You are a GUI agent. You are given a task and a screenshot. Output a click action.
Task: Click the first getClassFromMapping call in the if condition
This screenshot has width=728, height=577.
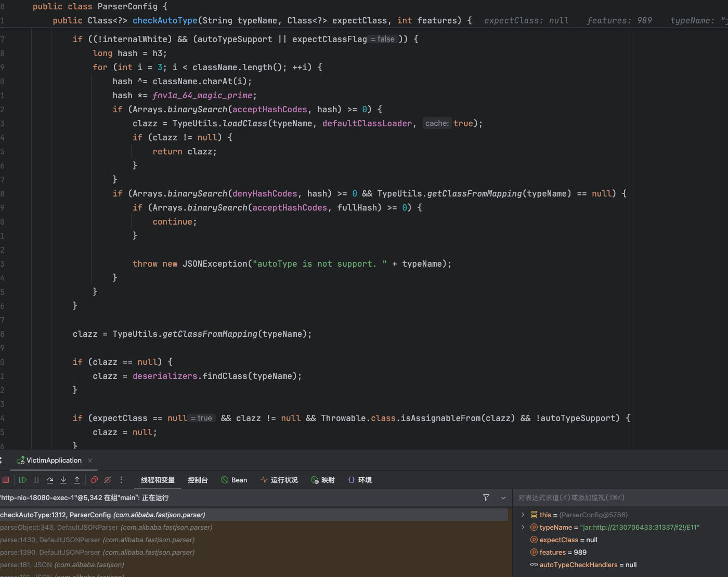pyautogui.click(x=475, y=193)
